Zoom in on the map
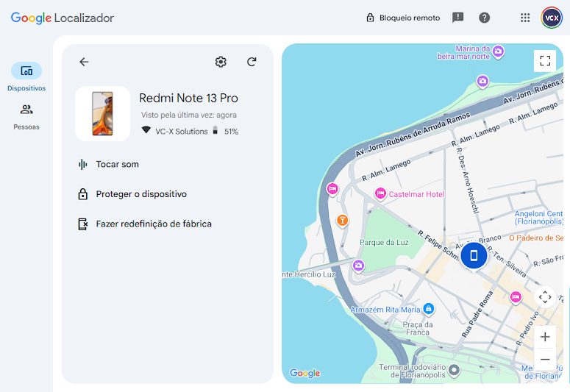This screenshot has height=392, width=570. (545, 337)
